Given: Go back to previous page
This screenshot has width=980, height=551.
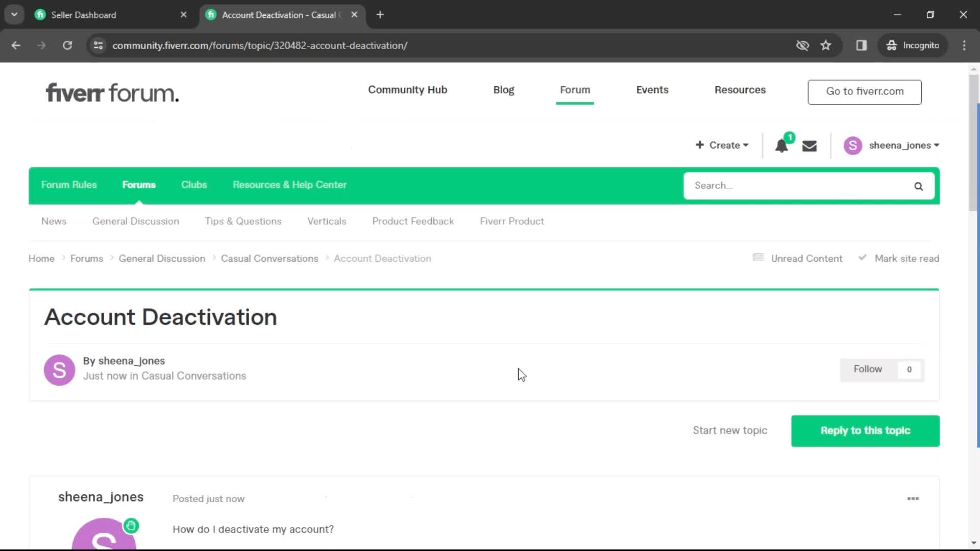Looking at the screenshot, I should [16, 45].
